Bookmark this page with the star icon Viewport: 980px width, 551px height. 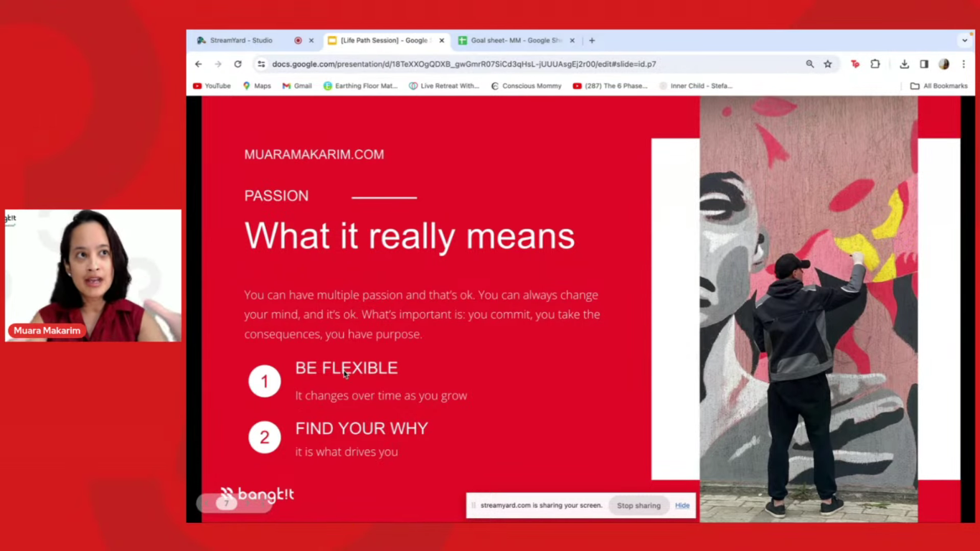click(828, 64)
